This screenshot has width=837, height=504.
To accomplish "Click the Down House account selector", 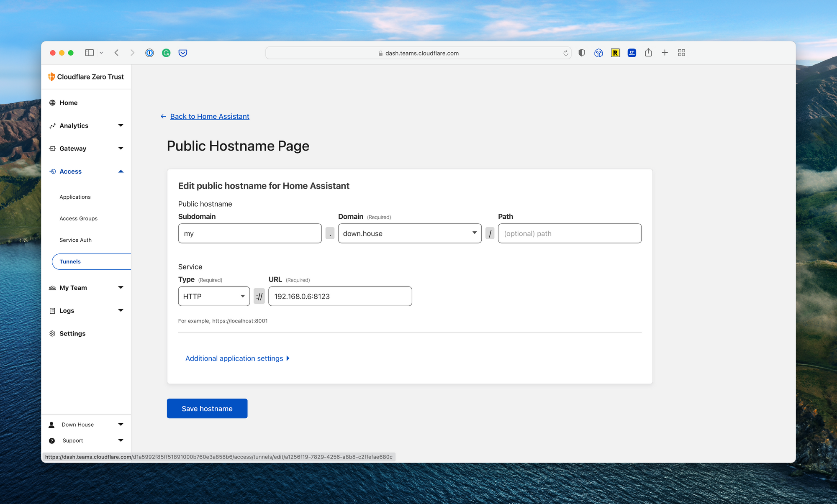I will (x=86, y=425).
